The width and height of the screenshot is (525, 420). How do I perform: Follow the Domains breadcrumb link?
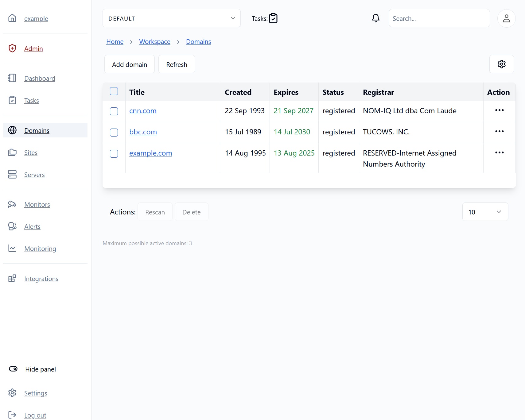coord(199,41)
